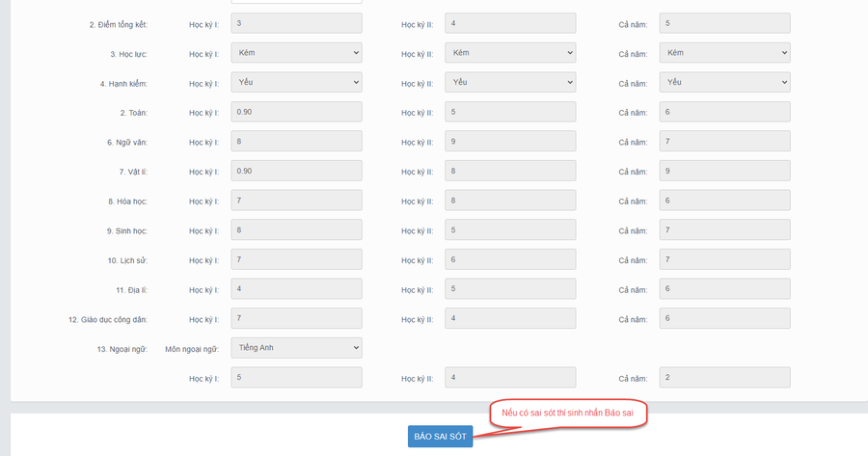
Task: Click Ngoại ngữ Học kỳ I score field
Action: point(296,378)
